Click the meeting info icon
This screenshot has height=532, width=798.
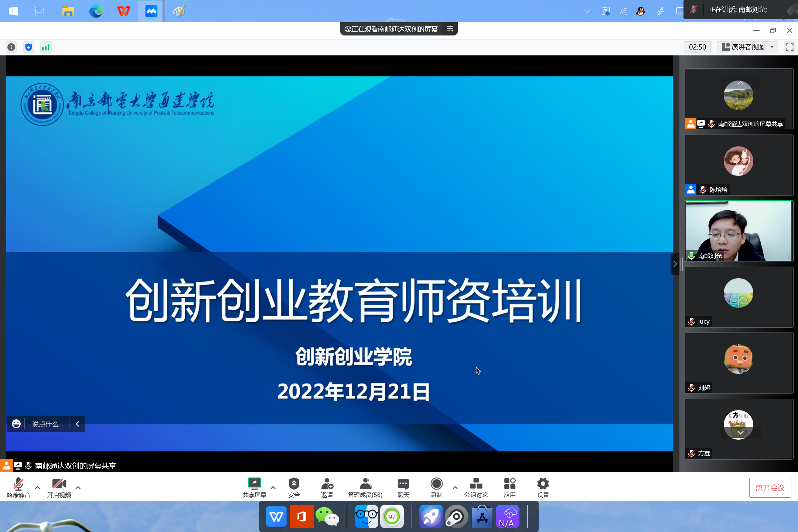11,47
